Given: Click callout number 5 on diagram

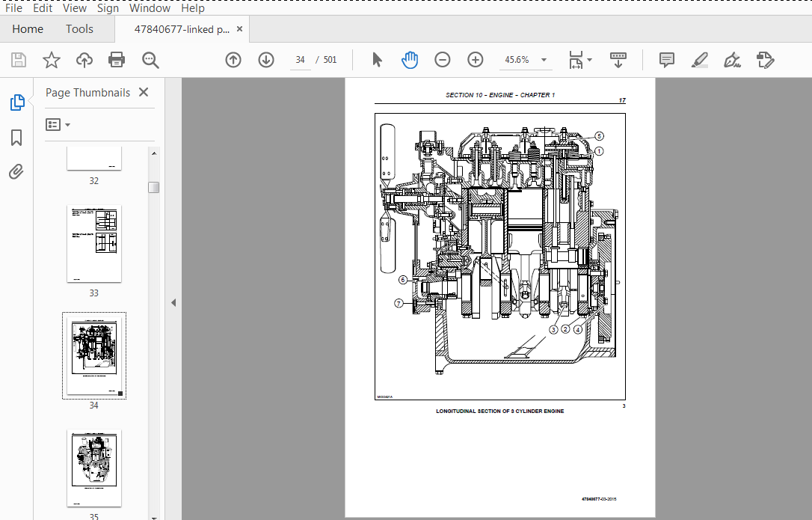Looking at the screenshot, I should click(599, 136).
